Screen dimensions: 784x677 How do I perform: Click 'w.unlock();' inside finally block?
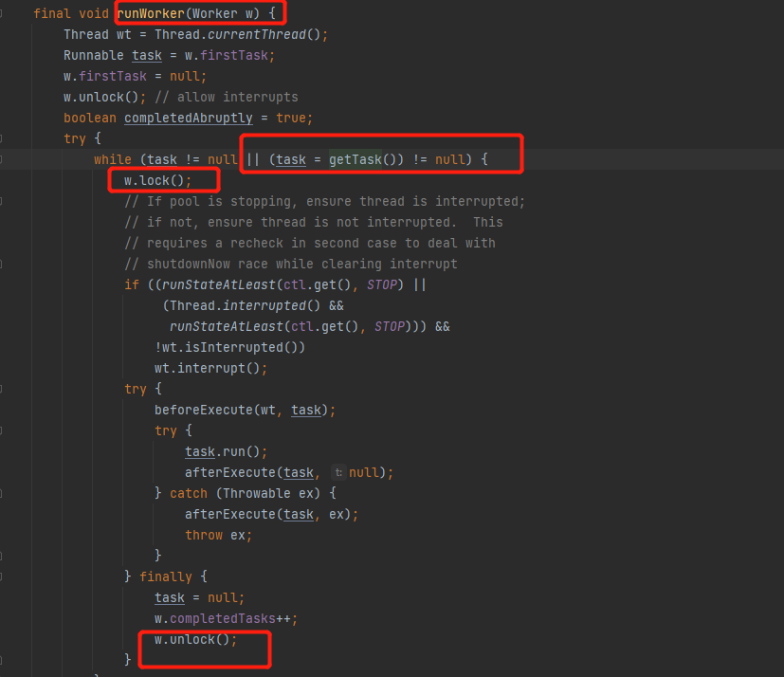pos(196,640)
